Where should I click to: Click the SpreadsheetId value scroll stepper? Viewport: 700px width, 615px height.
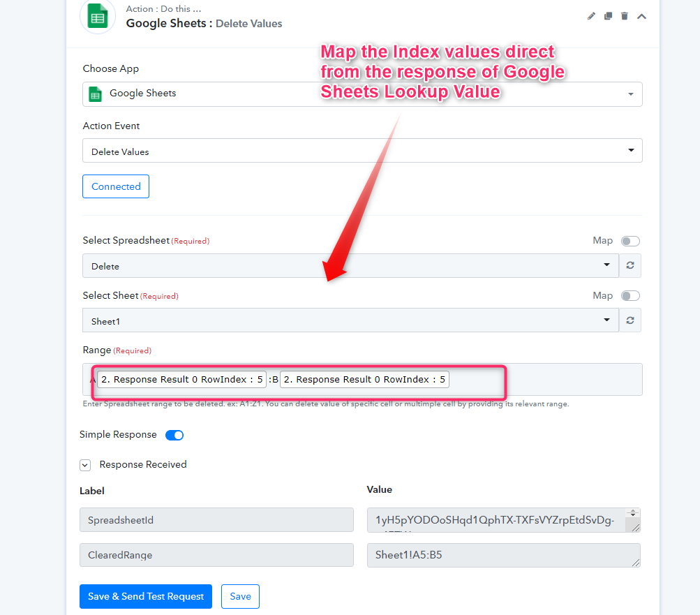tap(633, 513)
